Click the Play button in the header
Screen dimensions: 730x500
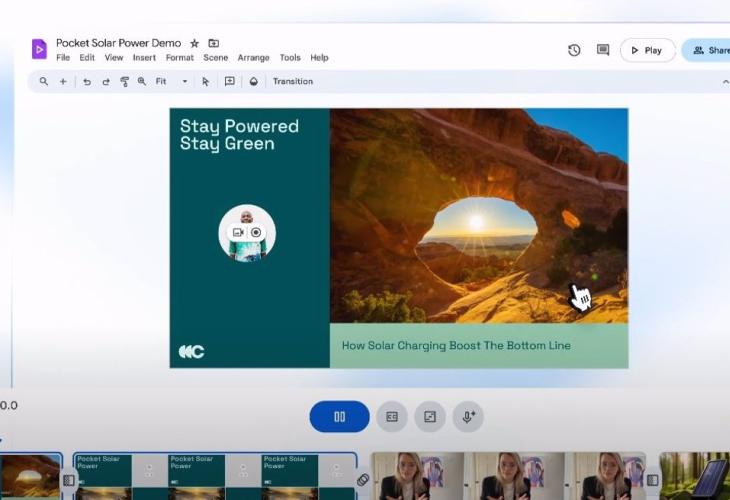[647, 50]
